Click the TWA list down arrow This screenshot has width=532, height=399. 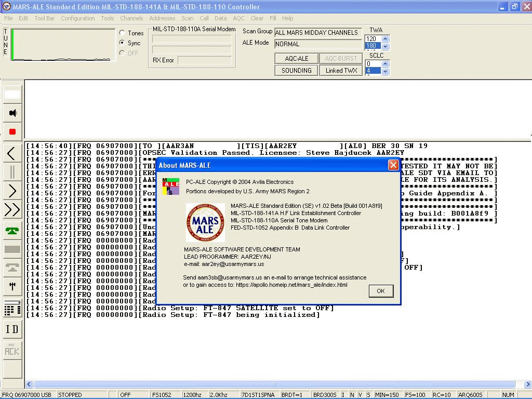[x=385, y=46]
